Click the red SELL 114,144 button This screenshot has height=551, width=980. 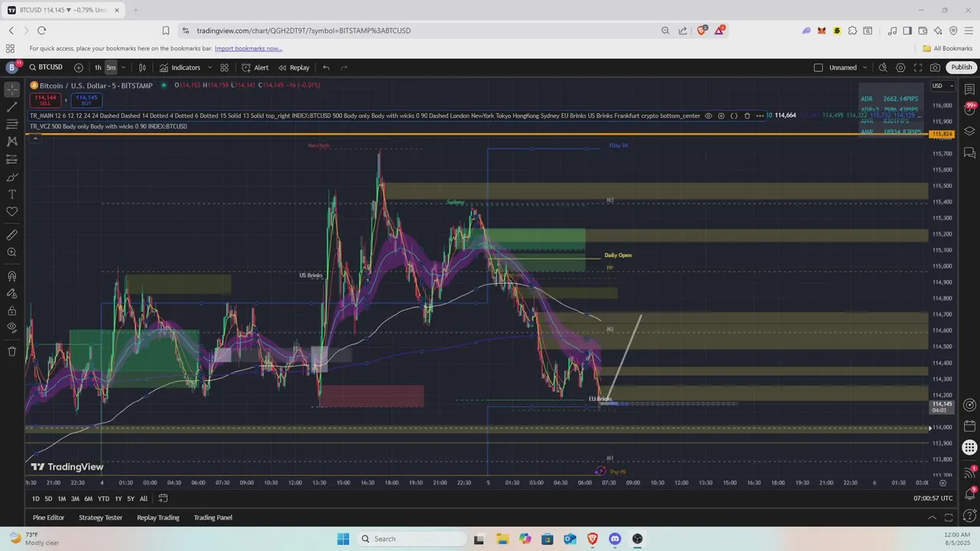click(x=46, y=99)
